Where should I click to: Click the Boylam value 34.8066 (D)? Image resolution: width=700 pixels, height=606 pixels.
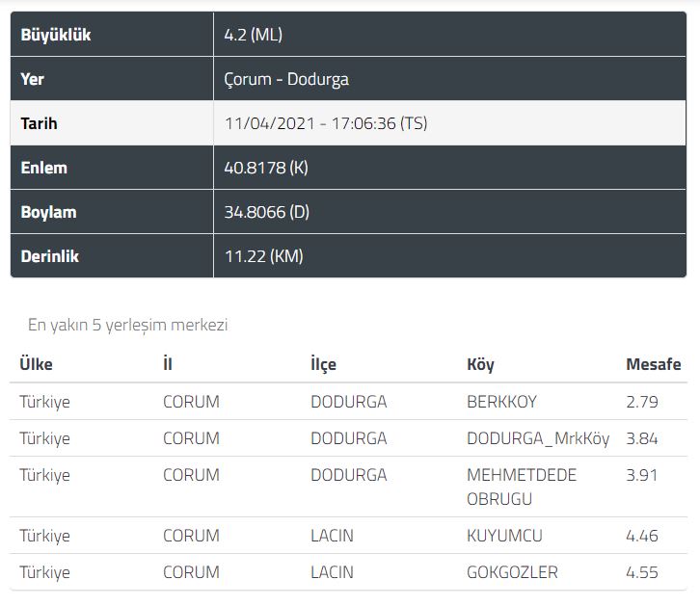click(x=266, y=212)
